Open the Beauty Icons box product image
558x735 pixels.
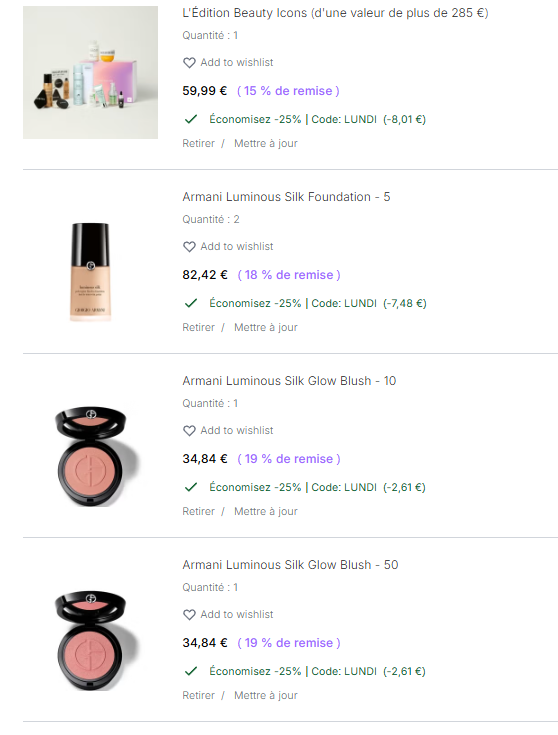tap(90, 72)
